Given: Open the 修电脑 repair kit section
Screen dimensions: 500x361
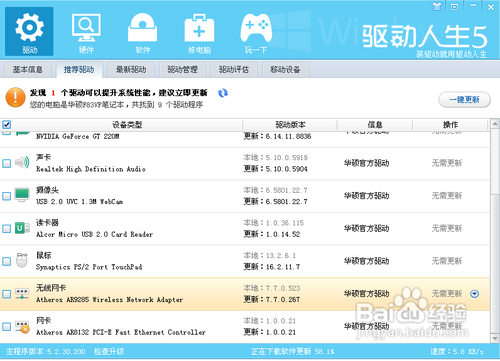Looking at the screenshot, I should point(199,33).
